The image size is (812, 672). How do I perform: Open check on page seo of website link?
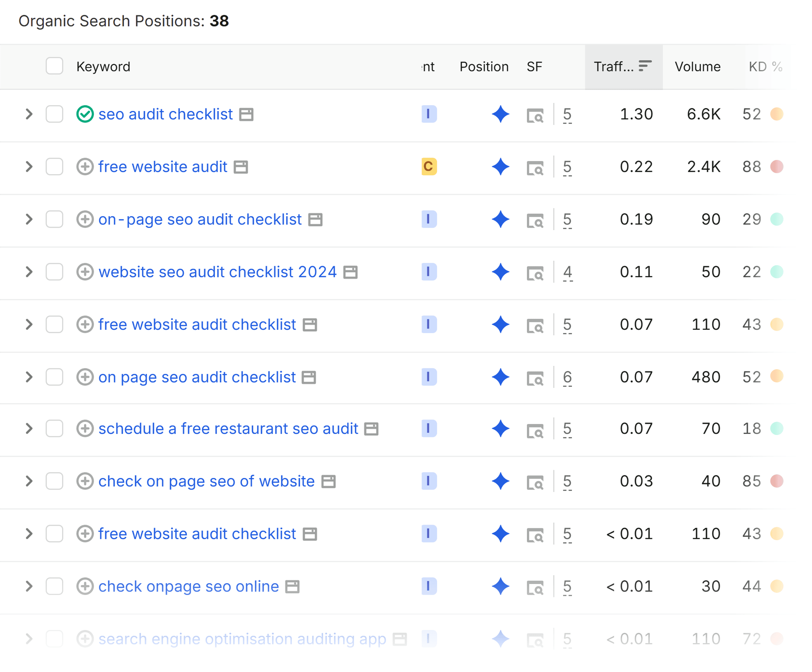click(207, 481)
